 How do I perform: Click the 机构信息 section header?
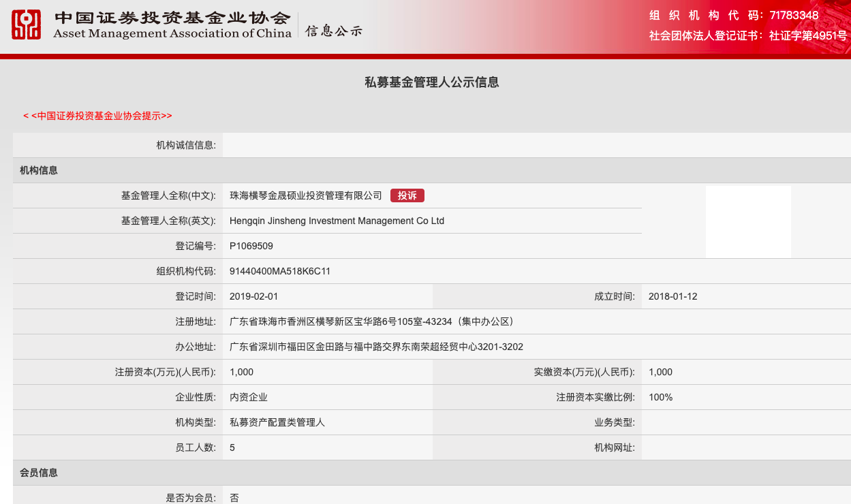pos(39,170)
